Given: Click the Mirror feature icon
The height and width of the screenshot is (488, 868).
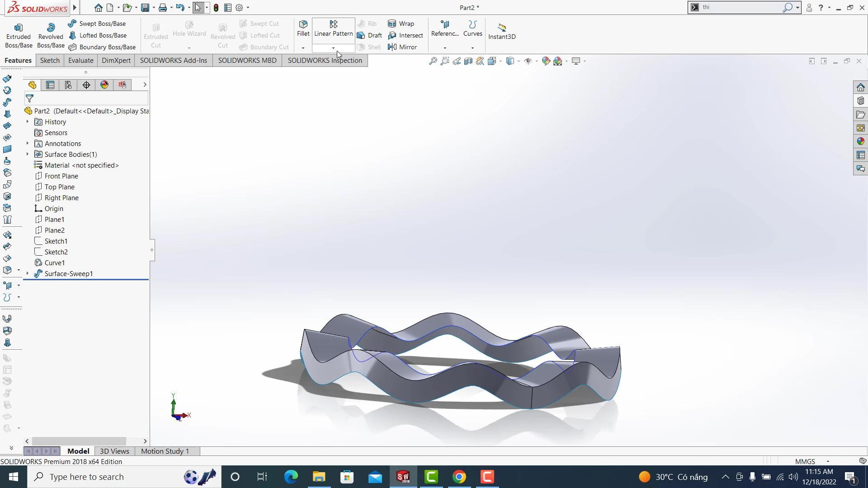Looking at the screenshot, I should pyautogui.click(x=392, y=47).
